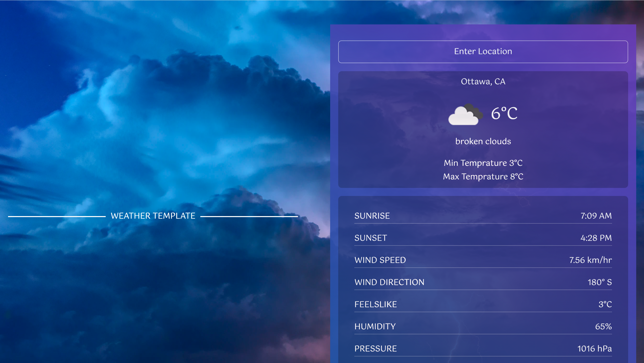The image size is (644, 363).
Task: Select the FEELSLIKE row label
Action: pos(375,304)
